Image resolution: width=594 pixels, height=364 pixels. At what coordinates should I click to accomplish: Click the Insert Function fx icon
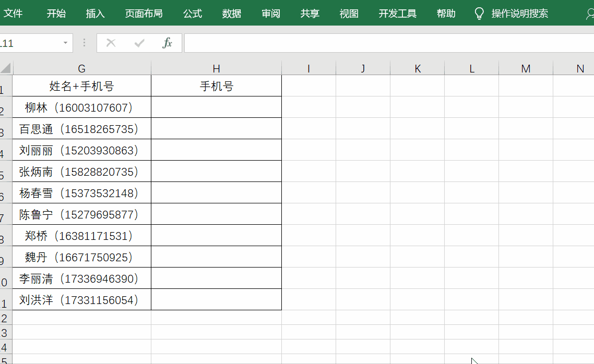tap(167, 43)
